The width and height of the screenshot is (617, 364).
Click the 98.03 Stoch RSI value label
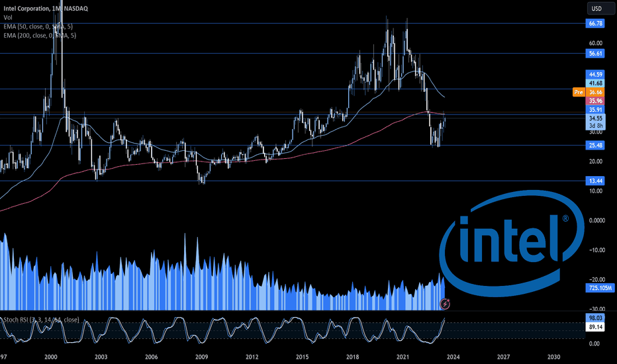[595, 318]
